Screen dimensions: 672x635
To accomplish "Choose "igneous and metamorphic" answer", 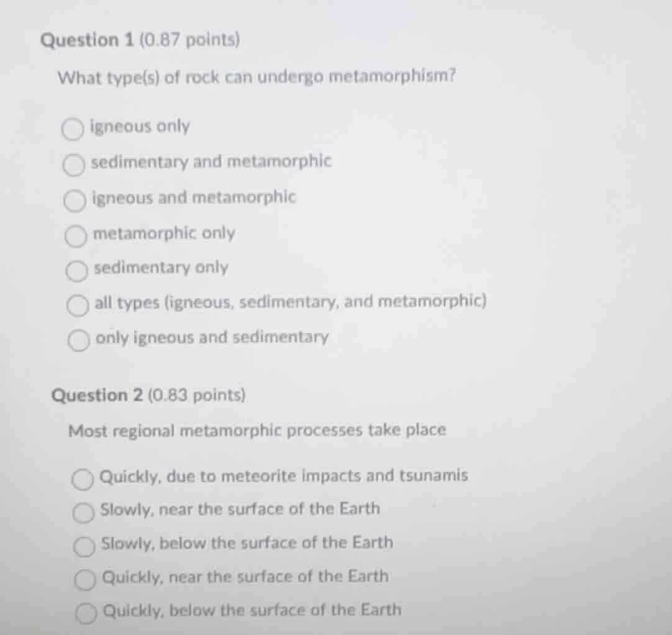I will 74,200.
